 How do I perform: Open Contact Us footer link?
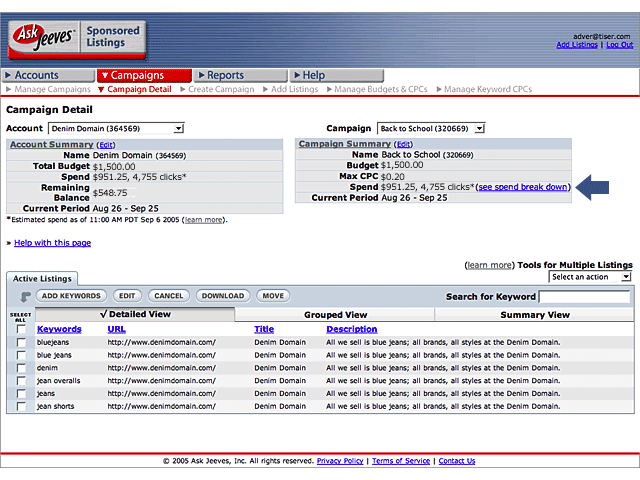tap(457, 461)
